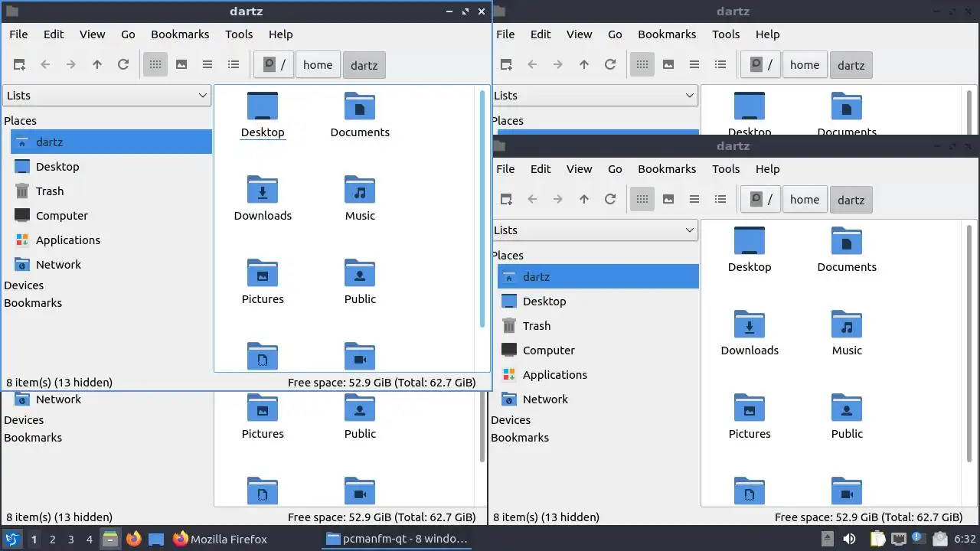Screen dimensions: 980x551
Task: Click the pcmanfm-qt taskbar button
Action: tap(397, 539)
